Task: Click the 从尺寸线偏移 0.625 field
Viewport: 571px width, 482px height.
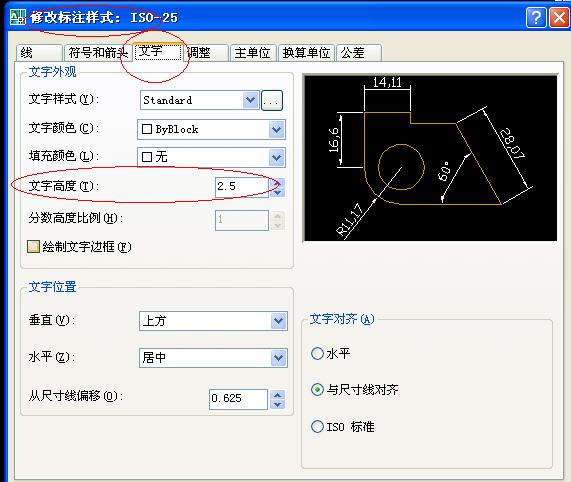Action: tap(238, 399)
